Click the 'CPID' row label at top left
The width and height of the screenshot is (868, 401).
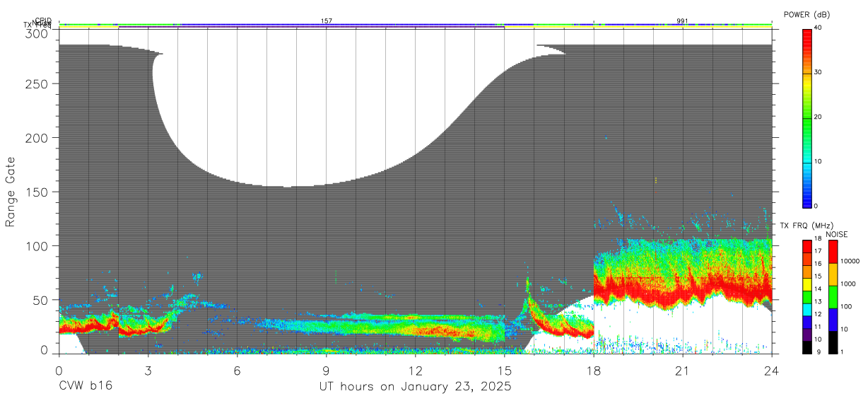click(x=44, y=21)
